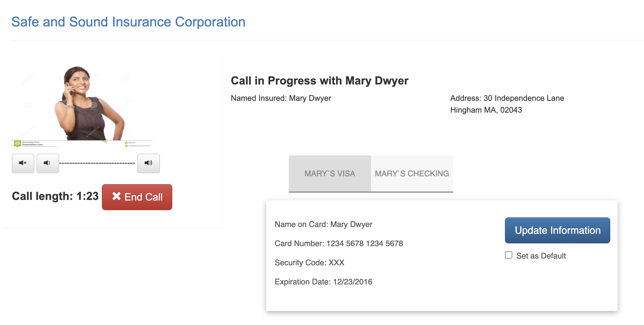Click the Hingham MA, 02043 line

(486, 110)
